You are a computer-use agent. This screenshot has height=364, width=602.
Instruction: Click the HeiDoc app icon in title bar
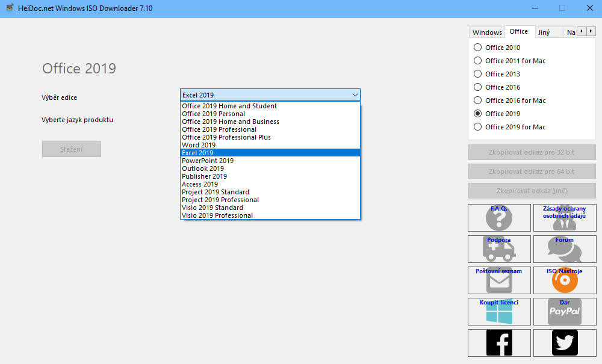(10, 8)
